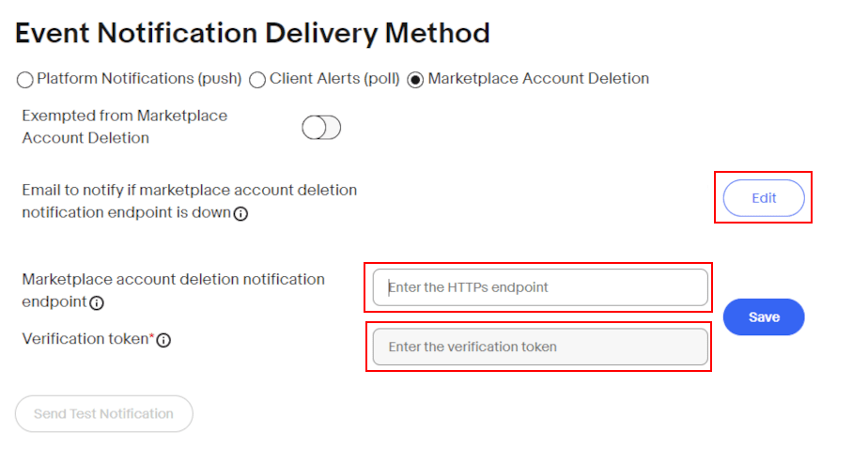Toggle the Exempted from Marketplace Account Deletion switch
The height and width of the screenshot is (463, 868).
point(321,128)
